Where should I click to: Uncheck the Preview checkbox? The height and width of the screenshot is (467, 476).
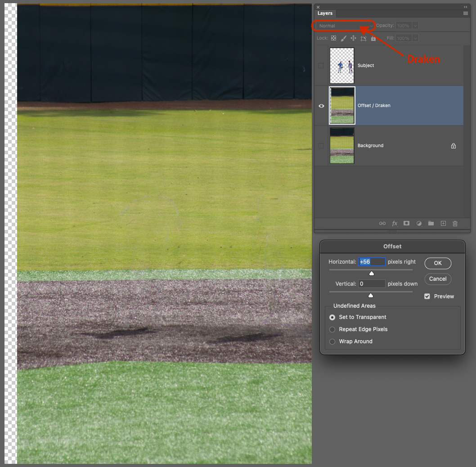427,296
